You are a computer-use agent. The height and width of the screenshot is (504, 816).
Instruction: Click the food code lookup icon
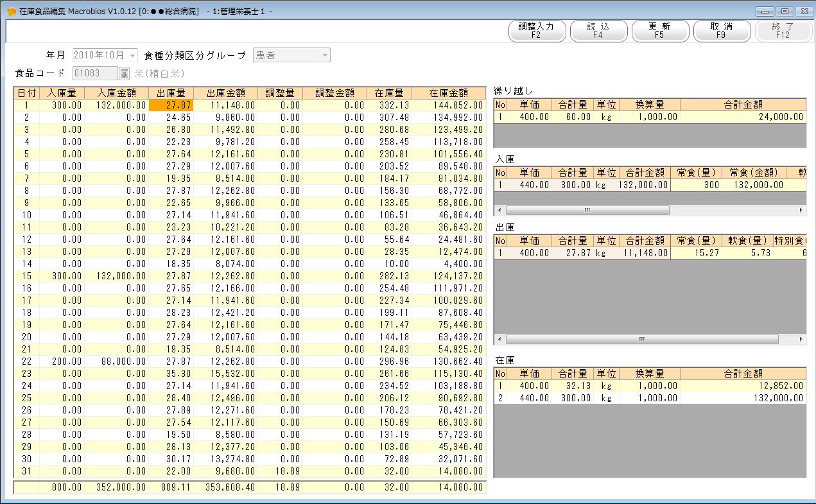tap(125, 73)
